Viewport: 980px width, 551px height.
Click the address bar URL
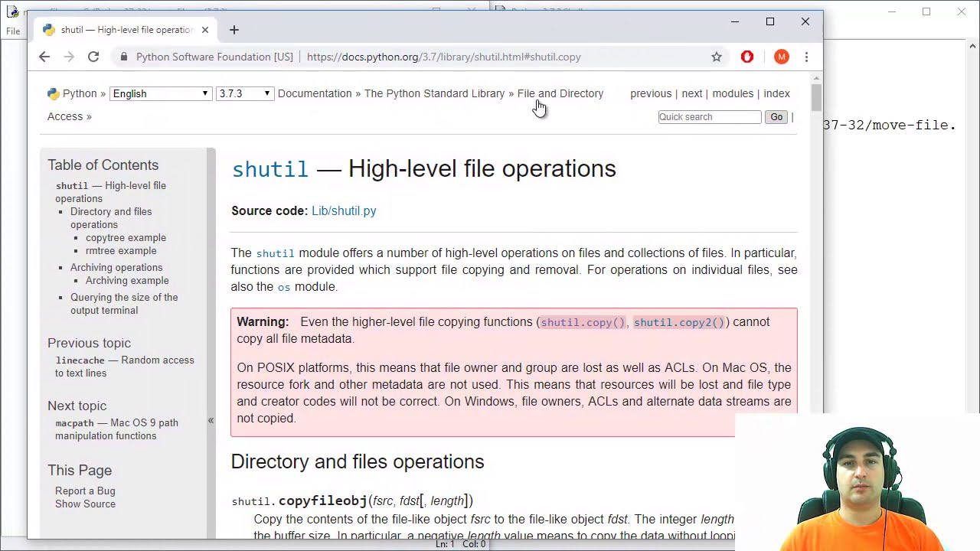444,57
